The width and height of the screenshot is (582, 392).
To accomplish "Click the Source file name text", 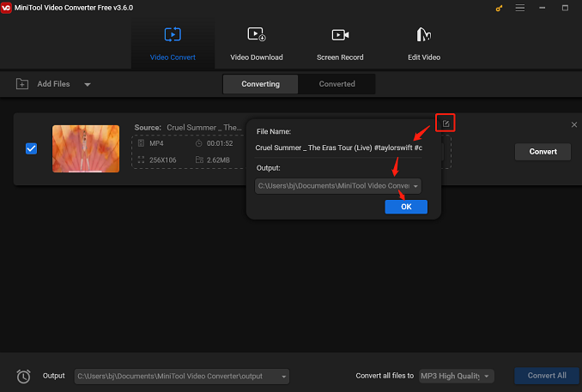I will (x=204, y=128).
